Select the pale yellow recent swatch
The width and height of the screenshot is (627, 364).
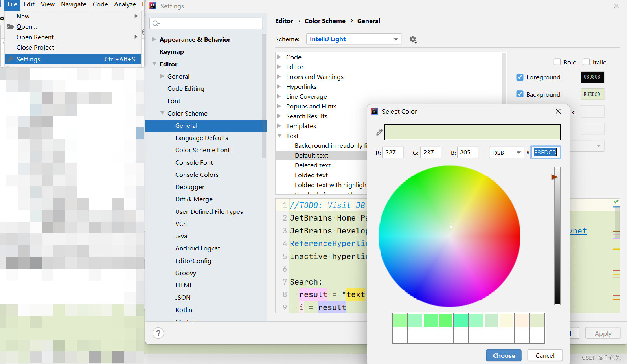(507, 321)
